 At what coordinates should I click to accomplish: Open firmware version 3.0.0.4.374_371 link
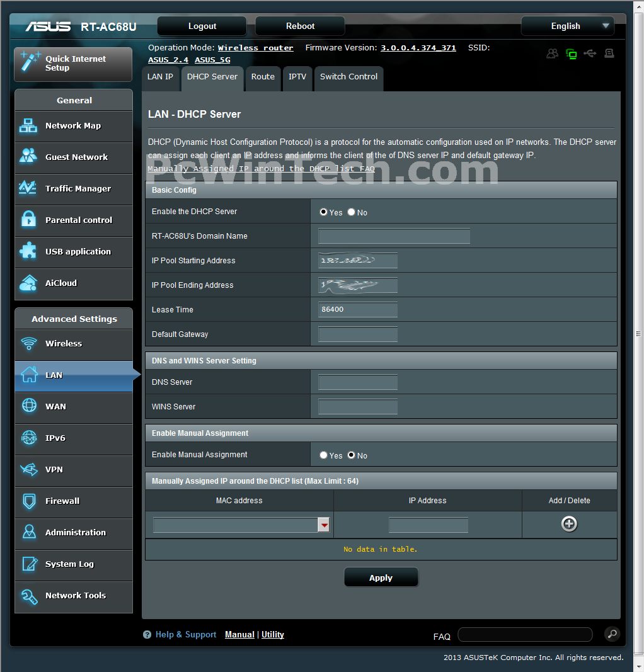click(x=418, y=48)
